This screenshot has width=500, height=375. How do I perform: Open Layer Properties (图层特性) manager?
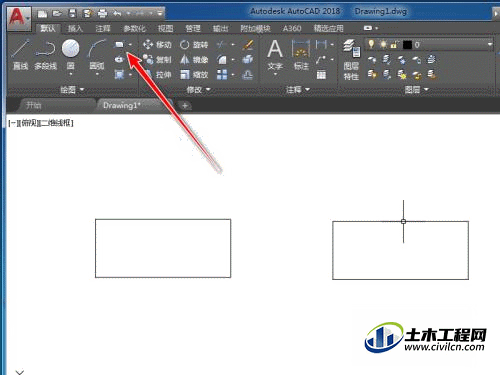(x=351, y=60)
